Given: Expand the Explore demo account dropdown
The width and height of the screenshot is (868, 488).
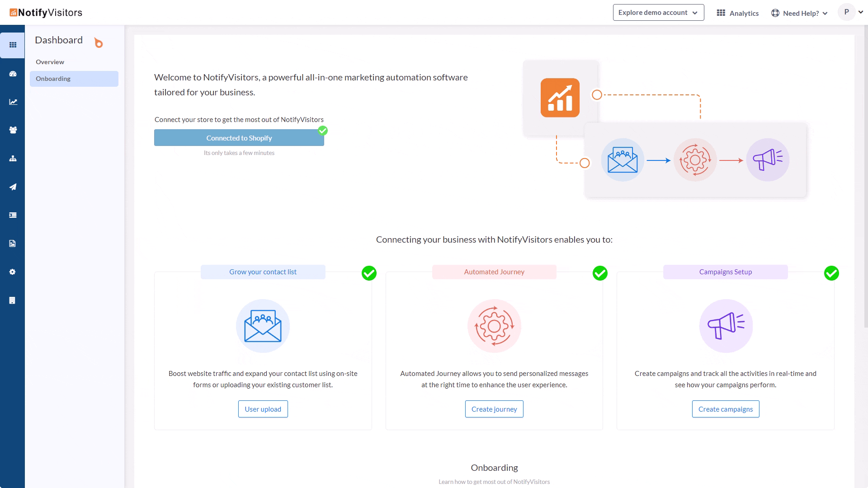Looking at the screenshot, I should (658, 13).
